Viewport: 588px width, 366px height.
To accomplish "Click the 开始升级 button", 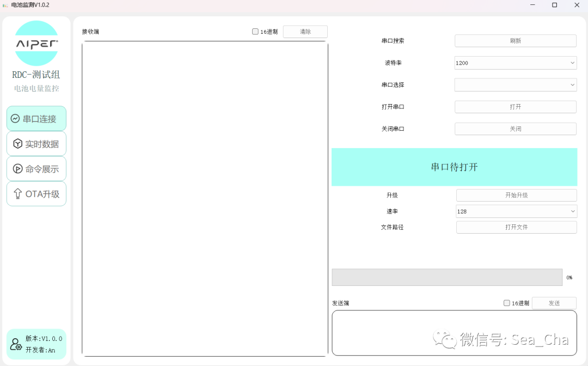I will pos(516,196).
